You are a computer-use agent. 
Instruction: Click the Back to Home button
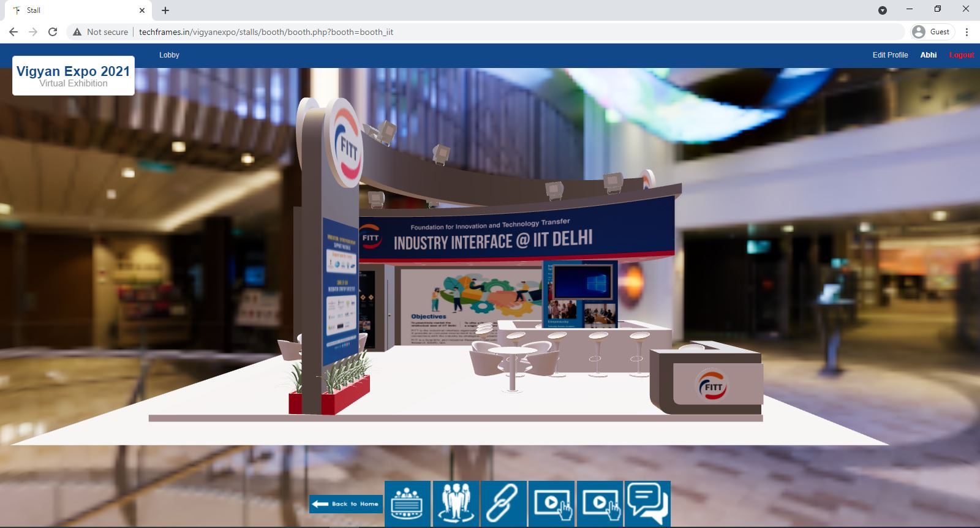click(x=346, y=503)
